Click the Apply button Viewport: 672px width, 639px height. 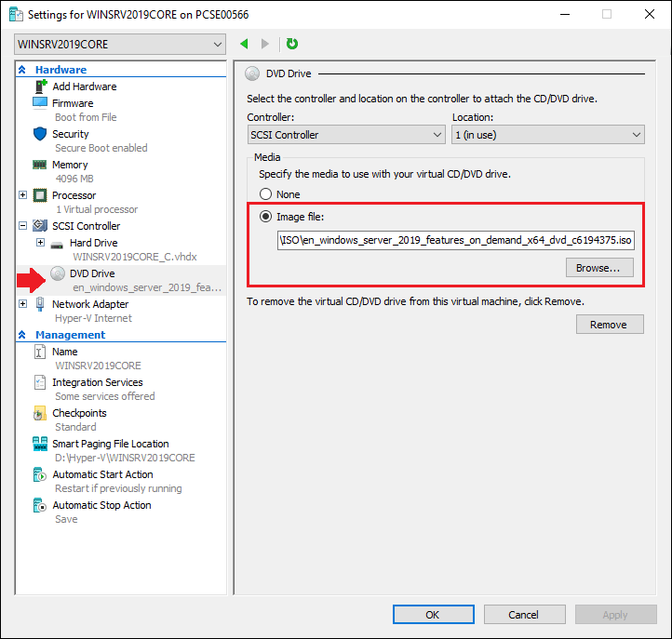[615, 615]
